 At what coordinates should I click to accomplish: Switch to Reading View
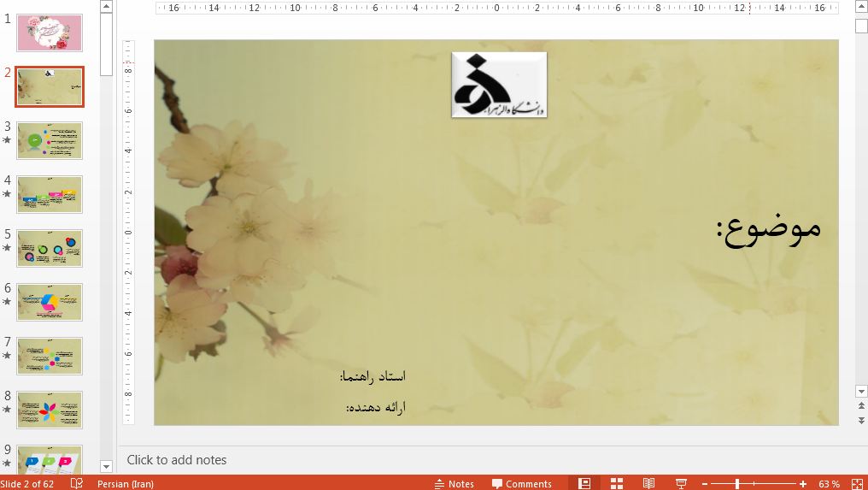pyautogui.click(x=648, y=483)
